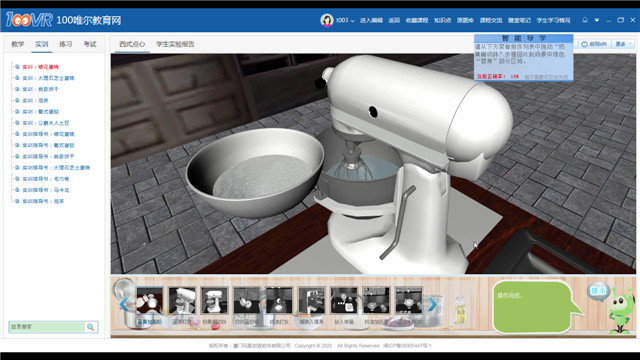Switch to the 考试 tab
The image size is (640, 360).
[90, 44]
